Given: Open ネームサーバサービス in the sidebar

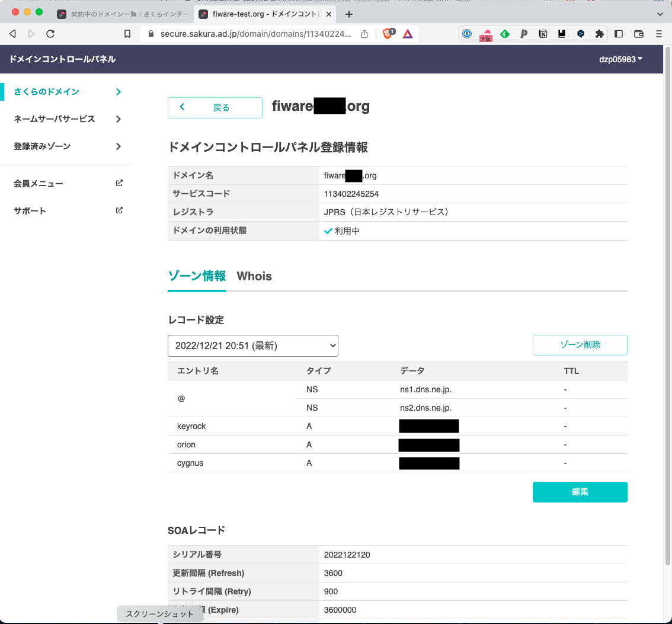Looking at the screenshot, I should [x=54, y=119].
